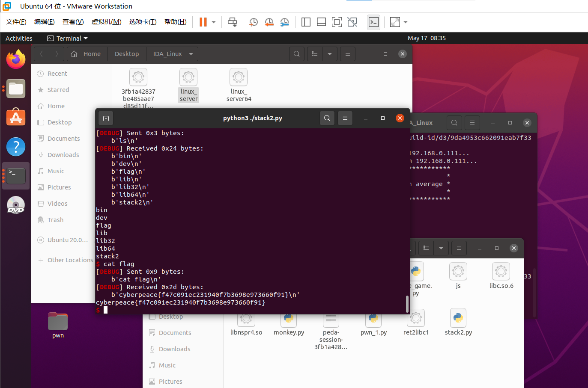Select the 3fb1a42837be485aae7 file
The width and height of the screenshot is (588, 388).
(138, 88)
